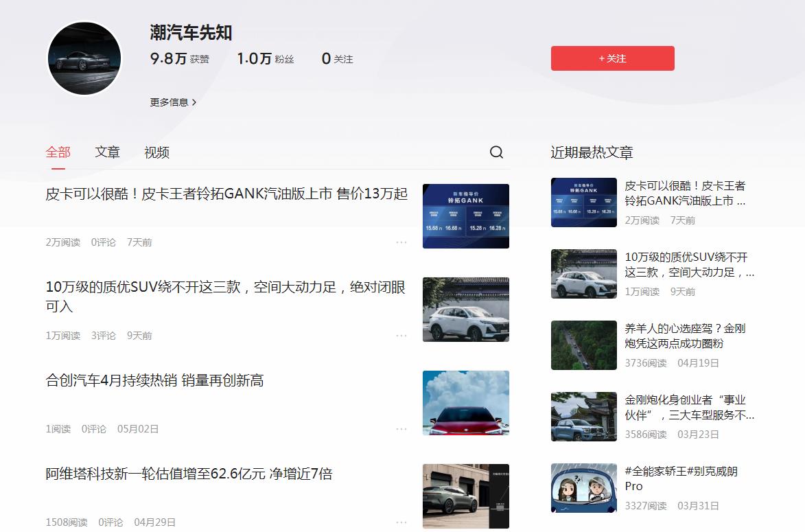Open hot article 金刚炮化身创业者"事业伙伴"
The height and width of the screenshot is (532, 805).
pyautogui.click(x=690, y=407)
